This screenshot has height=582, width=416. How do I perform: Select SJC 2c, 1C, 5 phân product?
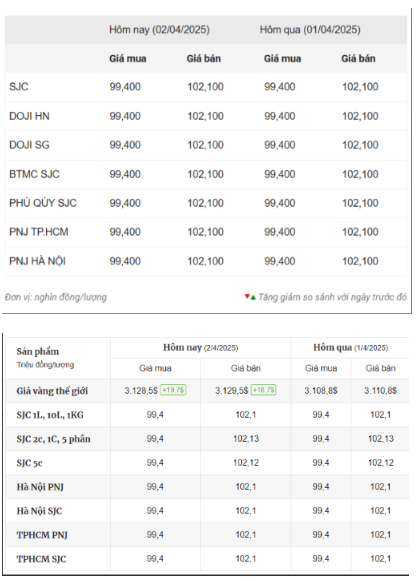pos(53,439)
